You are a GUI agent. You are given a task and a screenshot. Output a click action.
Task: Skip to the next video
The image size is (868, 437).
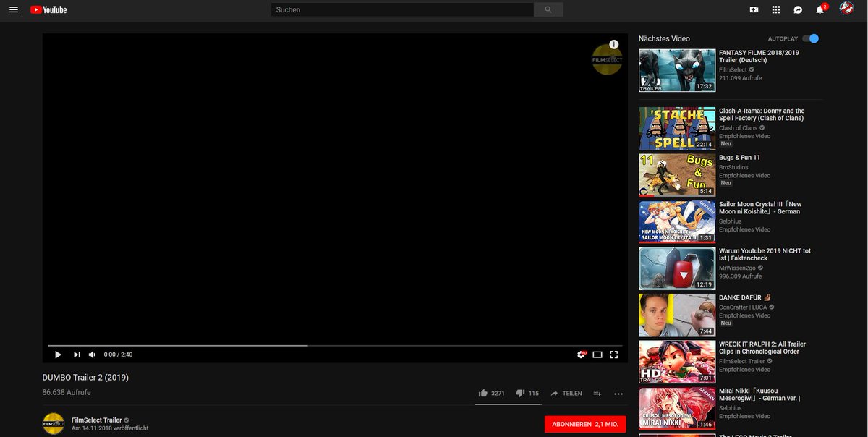77,355
